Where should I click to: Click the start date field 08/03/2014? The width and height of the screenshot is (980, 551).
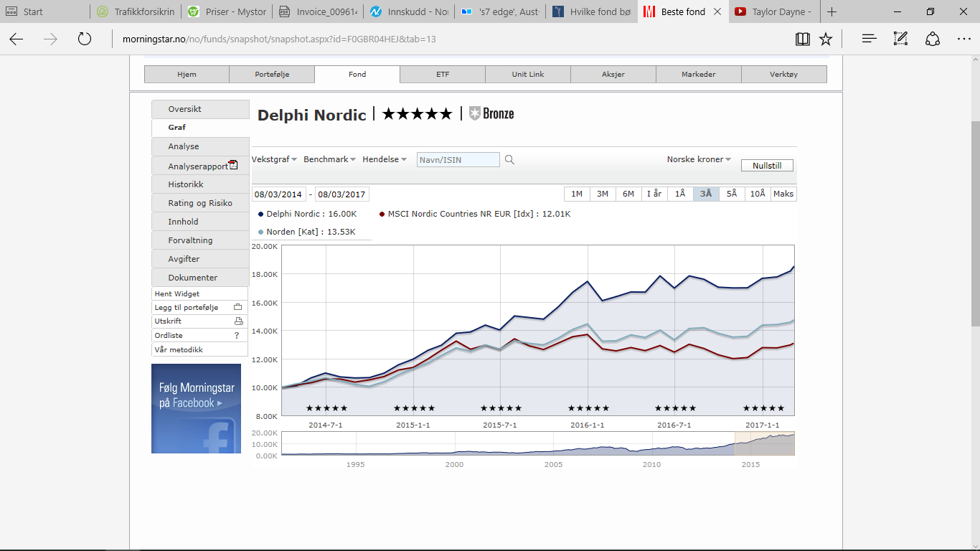(x=278, y=194)
